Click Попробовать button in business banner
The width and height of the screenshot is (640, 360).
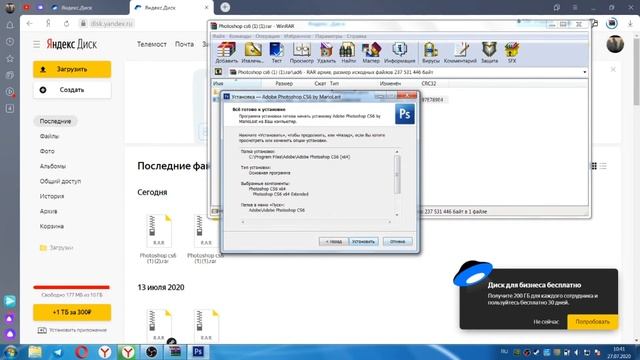(592, 322)
